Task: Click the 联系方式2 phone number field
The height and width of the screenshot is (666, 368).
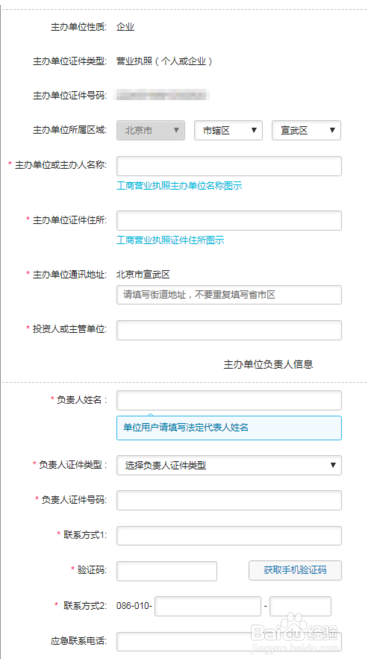Action: point(208,606)
